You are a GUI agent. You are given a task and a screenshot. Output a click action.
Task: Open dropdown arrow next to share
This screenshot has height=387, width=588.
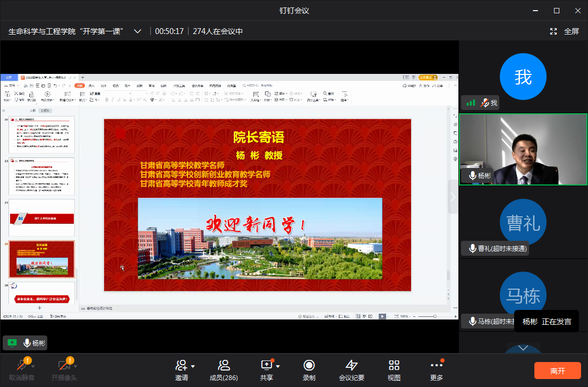coord(278,366)
